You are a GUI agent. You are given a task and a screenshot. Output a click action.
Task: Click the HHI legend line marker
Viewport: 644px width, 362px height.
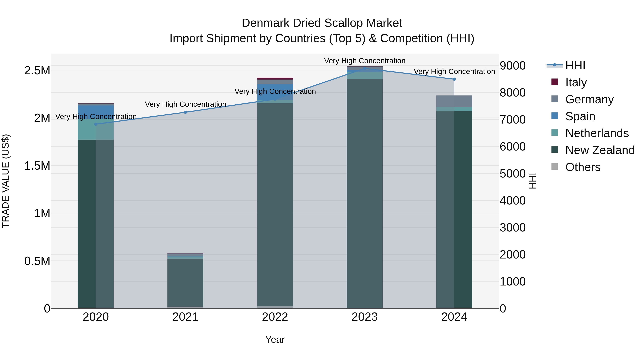pyautogui.click(x=555, y=65)
